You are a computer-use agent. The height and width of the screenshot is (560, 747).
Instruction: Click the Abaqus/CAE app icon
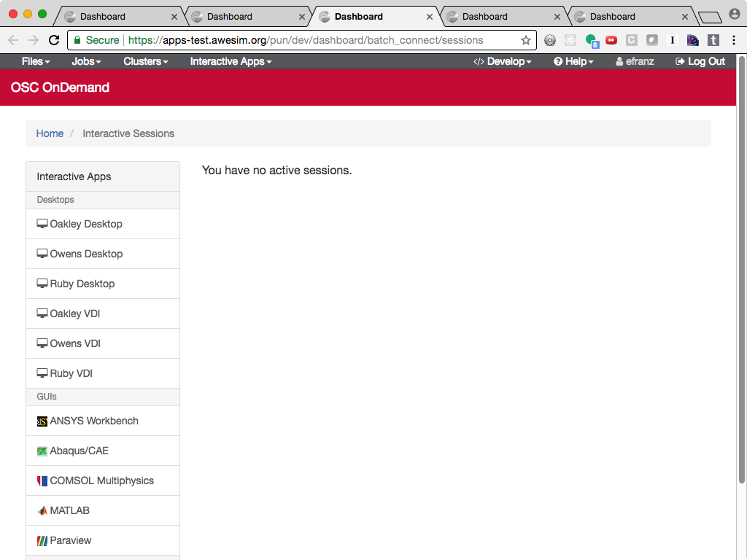(x=42, y=451)
